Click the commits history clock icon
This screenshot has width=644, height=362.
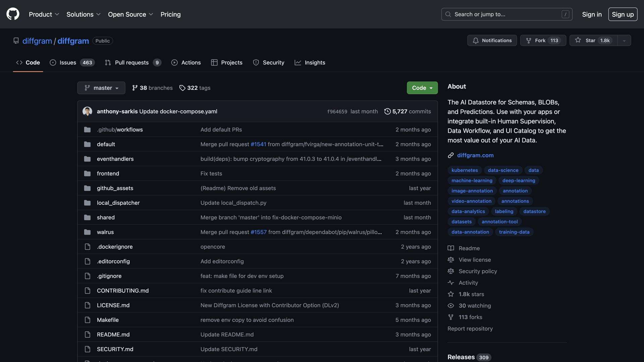tap(387, 111)
